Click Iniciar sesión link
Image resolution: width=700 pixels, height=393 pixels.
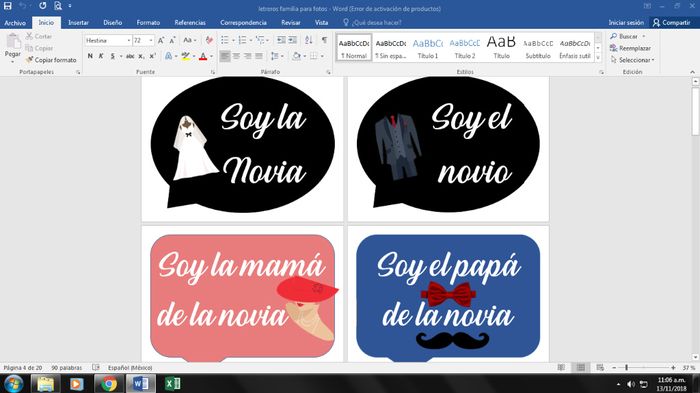click(x=626, y=22)
